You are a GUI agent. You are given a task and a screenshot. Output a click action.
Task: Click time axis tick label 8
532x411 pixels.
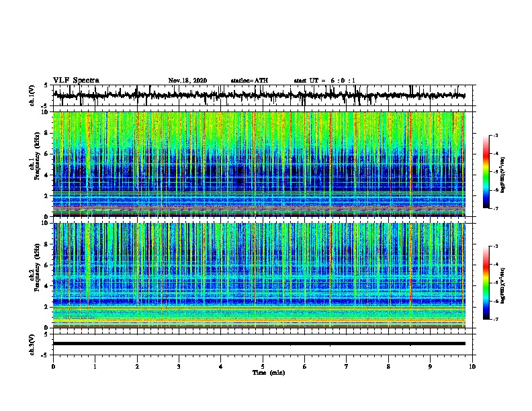pyautogui.click(x=388, y=367)
